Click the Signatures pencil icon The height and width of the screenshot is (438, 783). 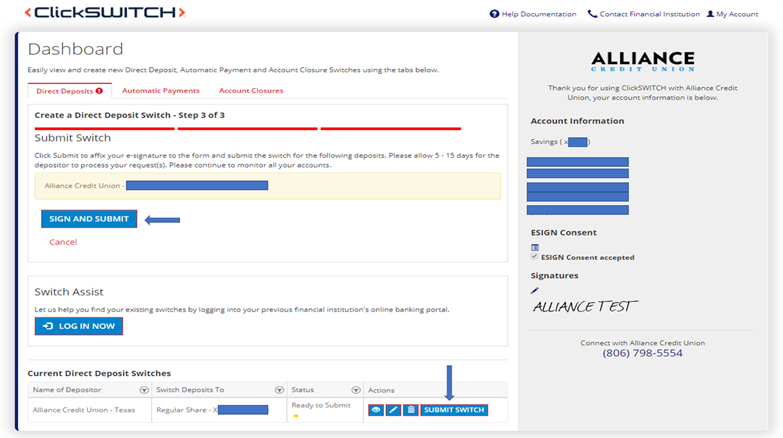coord(535,290)
